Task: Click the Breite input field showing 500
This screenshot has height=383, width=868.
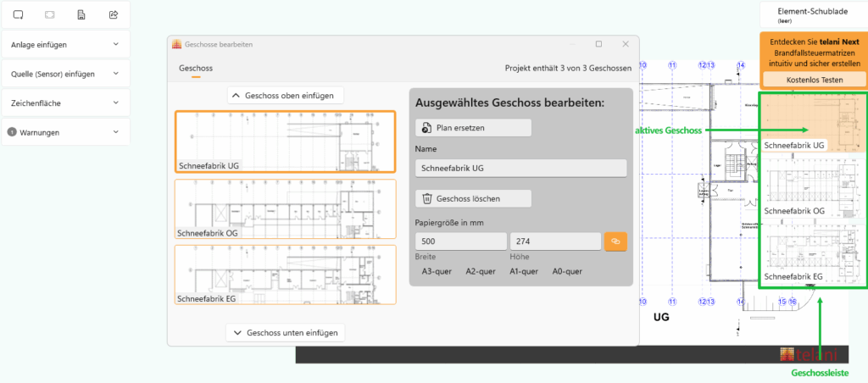Action: (x=460, y=241)
